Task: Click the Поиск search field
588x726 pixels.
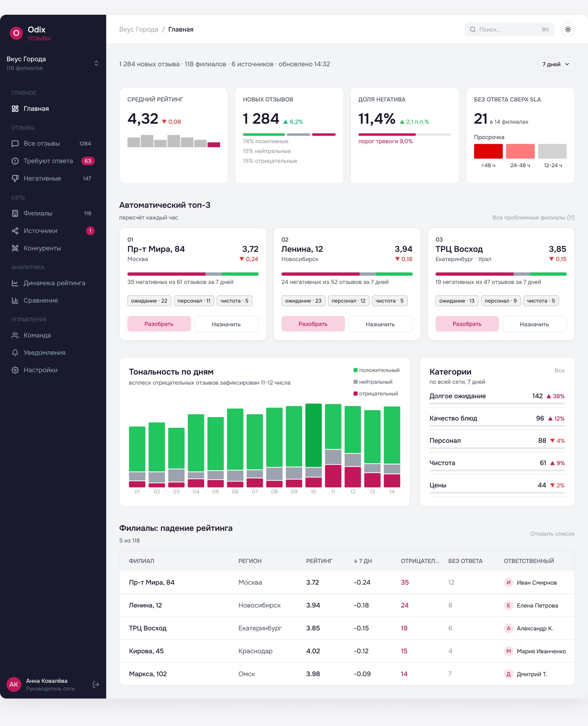Action: point(509,29)
